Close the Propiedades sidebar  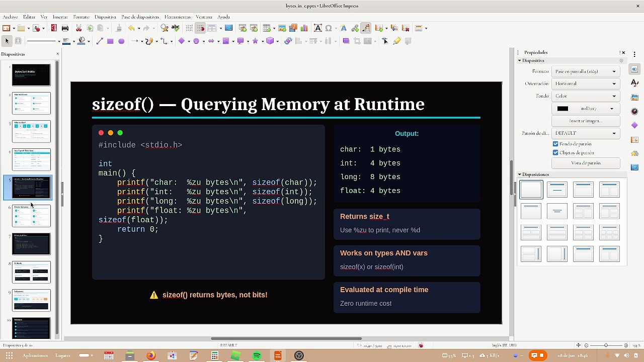[x=624, y=52]
